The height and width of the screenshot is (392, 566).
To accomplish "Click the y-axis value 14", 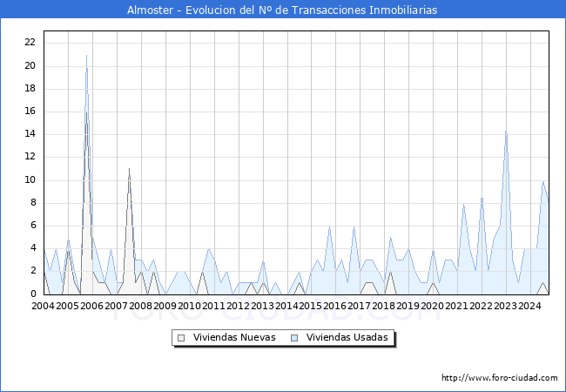I will click(30, 134).
